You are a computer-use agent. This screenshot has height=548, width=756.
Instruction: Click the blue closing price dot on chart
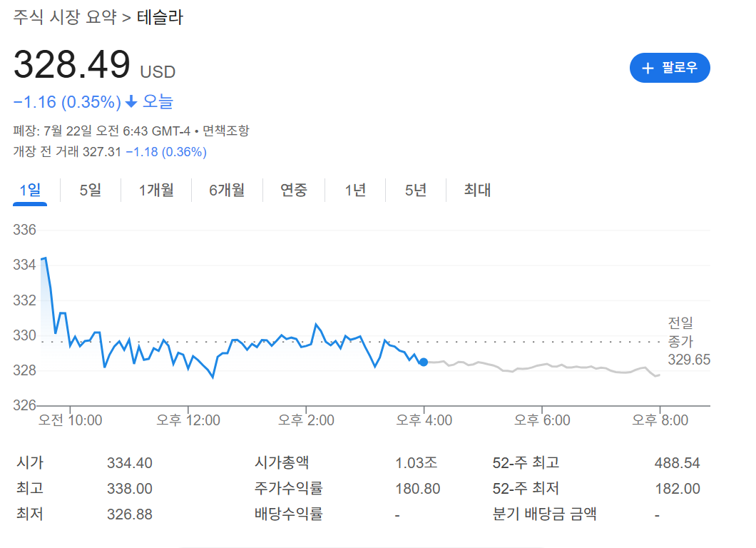click(424, 362)
